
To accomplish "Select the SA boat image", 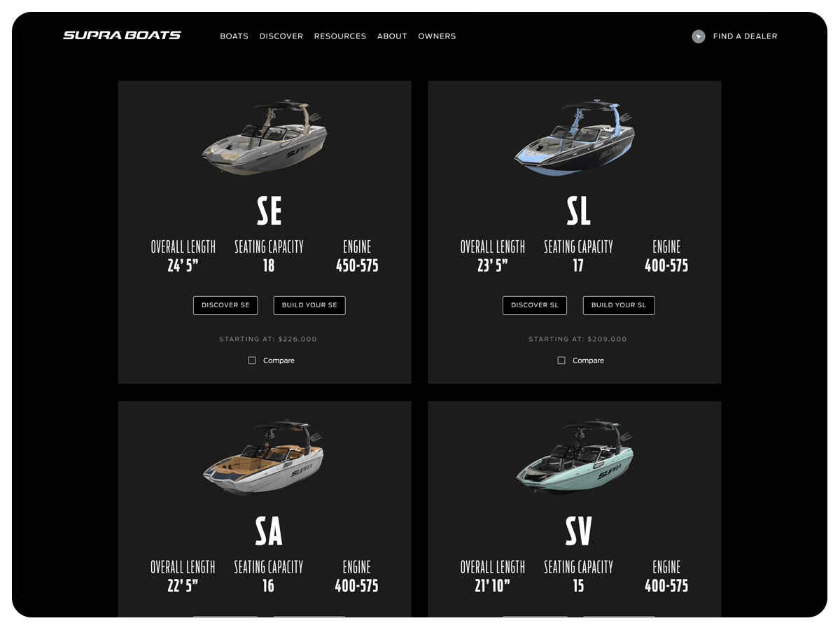I will click(264, 458).
